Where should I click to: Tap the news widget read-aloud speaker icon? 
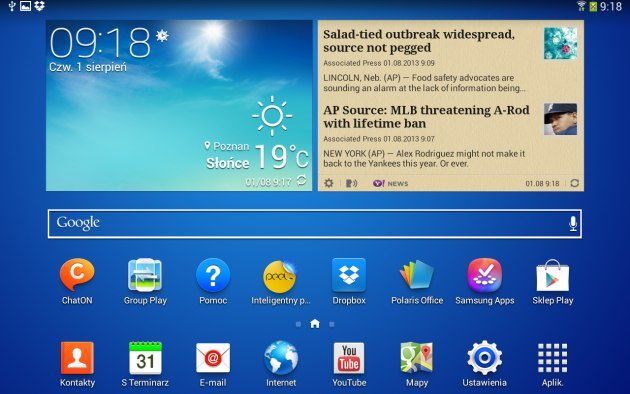[352, 183]
